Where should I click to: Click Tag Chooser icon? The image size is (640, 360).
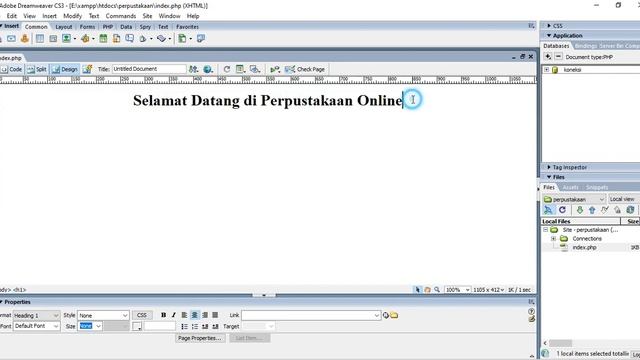(201, 39)
